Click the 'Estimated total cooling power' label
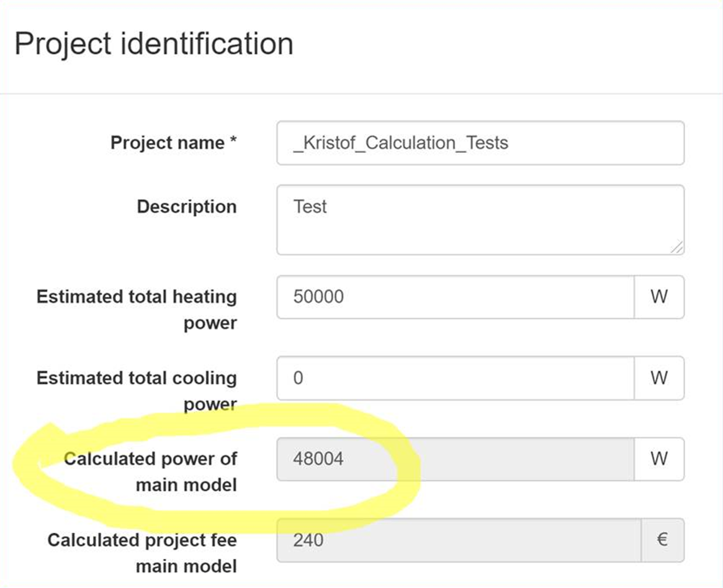Screen dimensions: 723x588 pyautogui.click(x=137, y=391)
